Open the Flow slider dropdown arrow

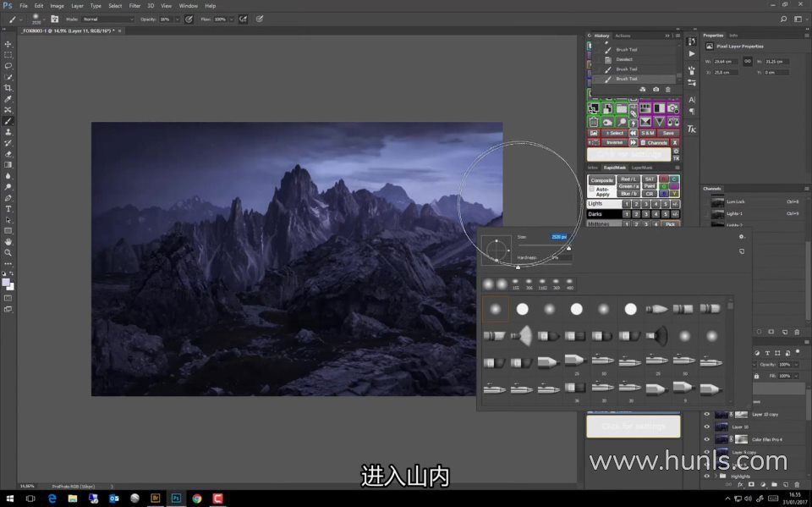tap(231, 19)
